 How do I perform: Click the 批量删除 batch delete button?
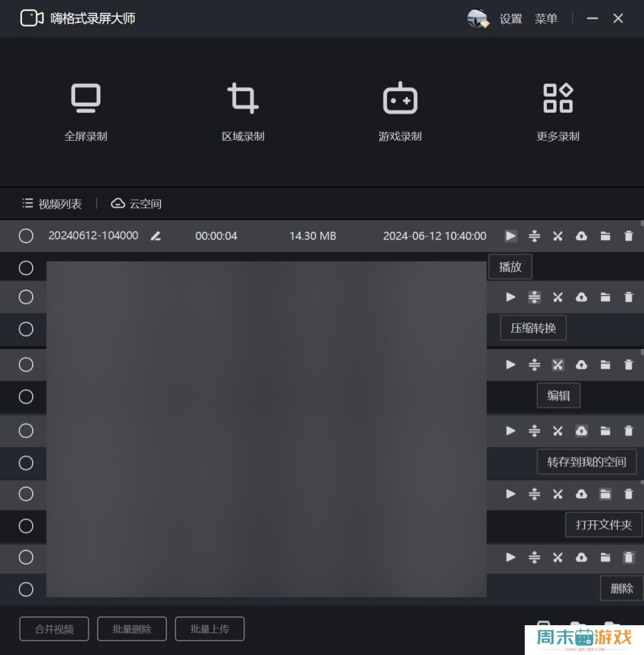(132, 629)
